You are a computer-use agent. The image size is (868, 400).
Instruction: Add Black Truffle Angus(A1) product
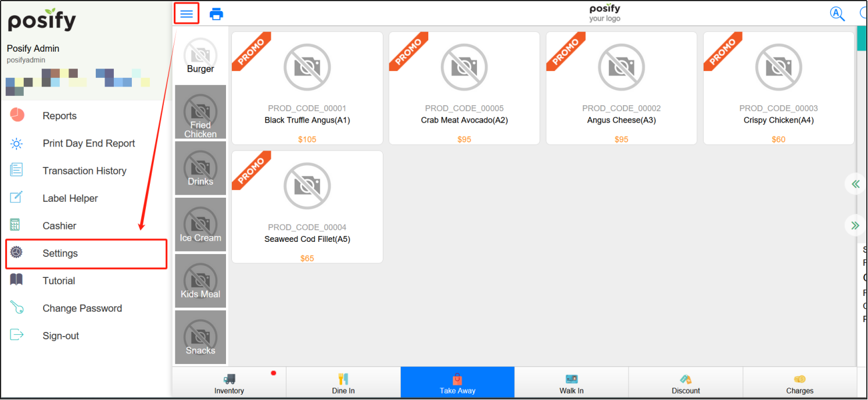pos(307,88)
